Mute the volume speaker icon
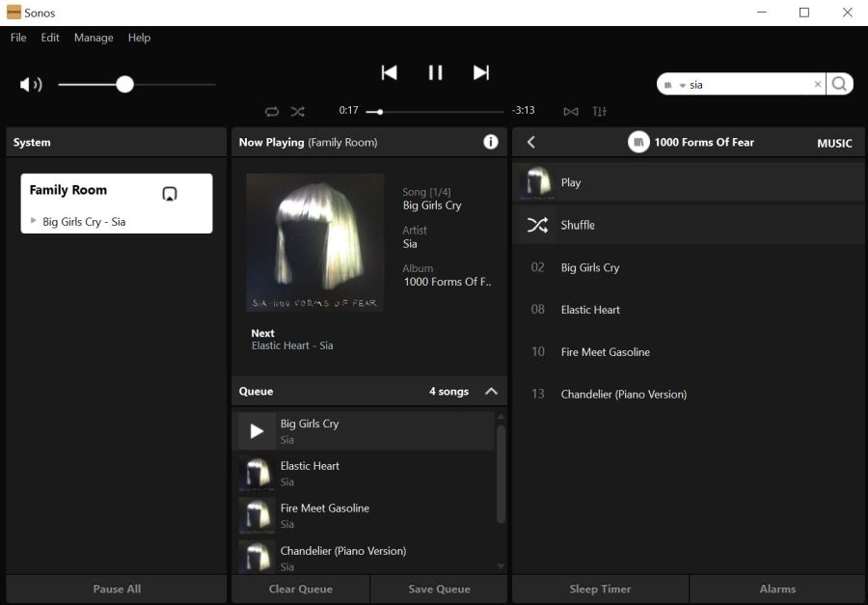 (x=31, y=85)
